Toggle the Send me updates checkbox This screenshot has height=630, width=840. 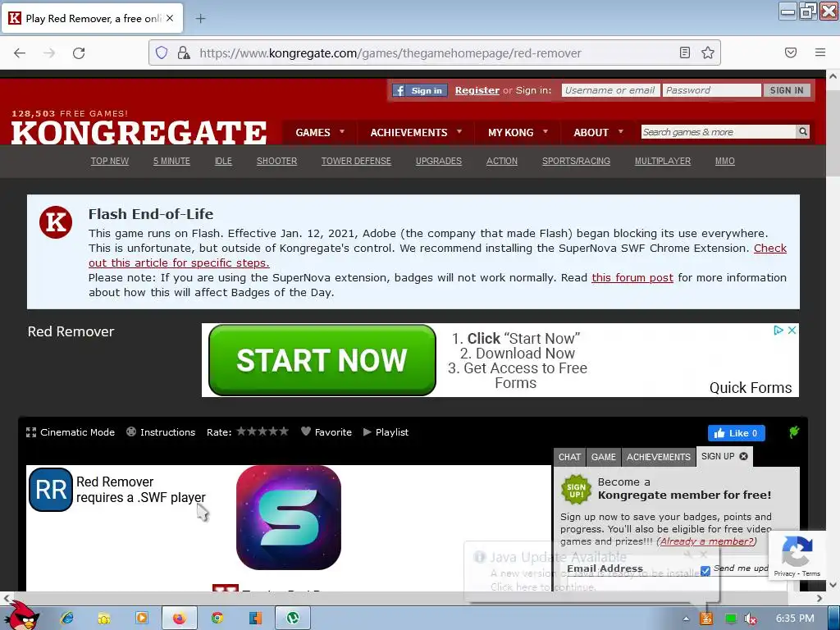point(705,571)
